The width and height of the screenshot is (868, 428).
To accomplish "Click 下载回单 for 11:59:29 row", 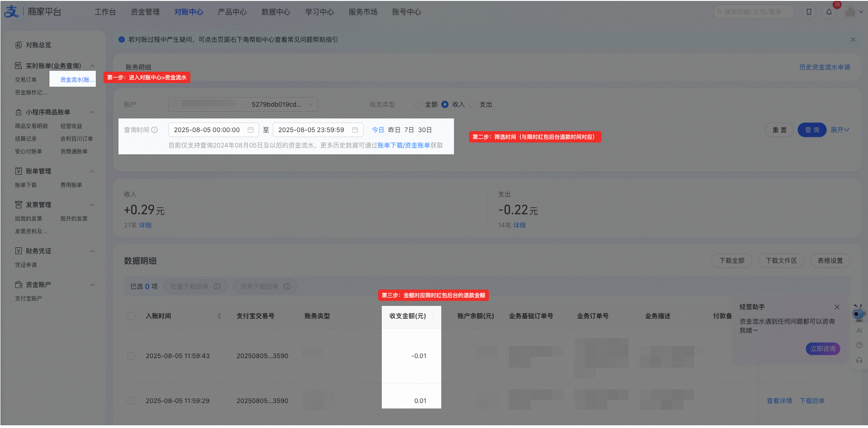I will (812, 401).
